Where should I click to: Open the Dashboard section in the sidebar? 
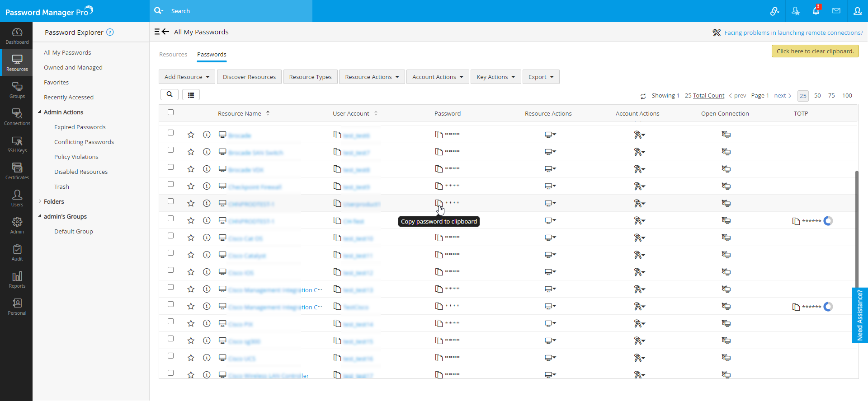(x=17, y=36)
